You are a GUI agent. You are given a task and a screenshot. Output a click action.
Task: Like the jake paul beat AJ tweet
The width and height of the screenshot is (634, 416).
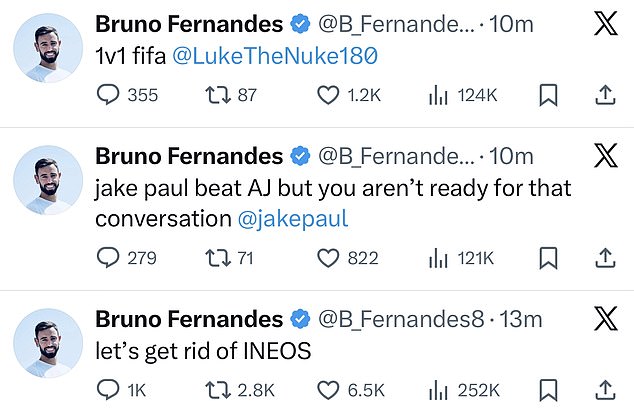[328, 258]
